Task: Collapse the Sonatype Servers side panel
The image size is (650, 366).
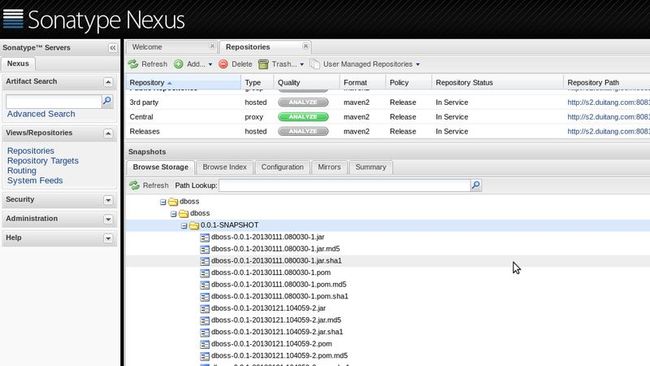Action: [x=113, y=48]
